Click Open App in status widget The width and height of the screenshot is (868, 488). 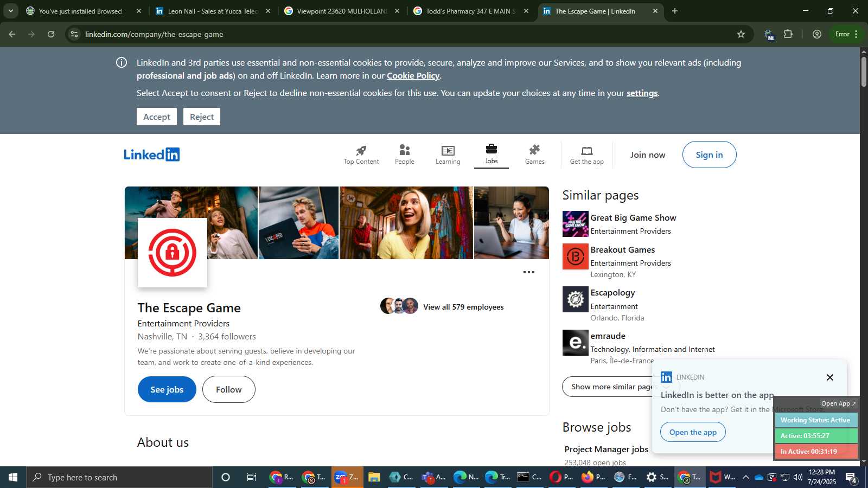tap(838, 403)
